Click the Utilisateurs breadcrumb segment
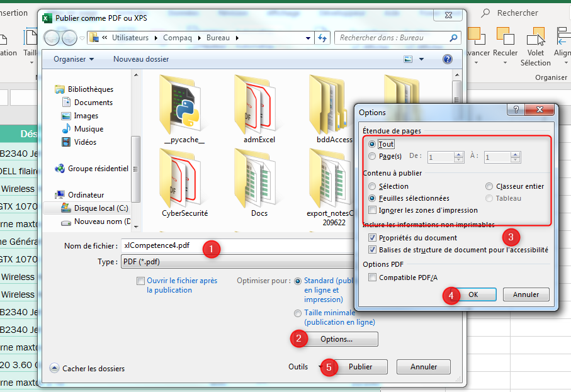 (130, 38)
